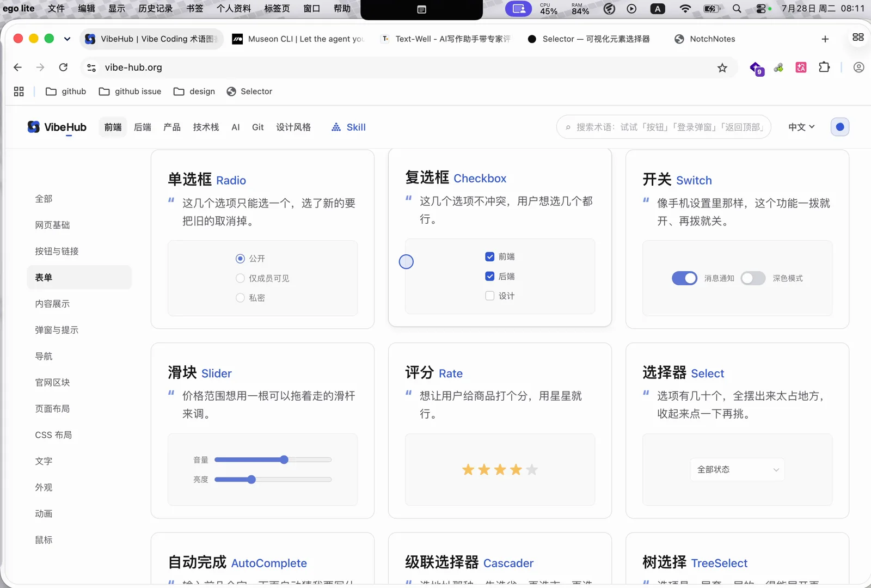Bookmark this page with star icon

(722, 68)
